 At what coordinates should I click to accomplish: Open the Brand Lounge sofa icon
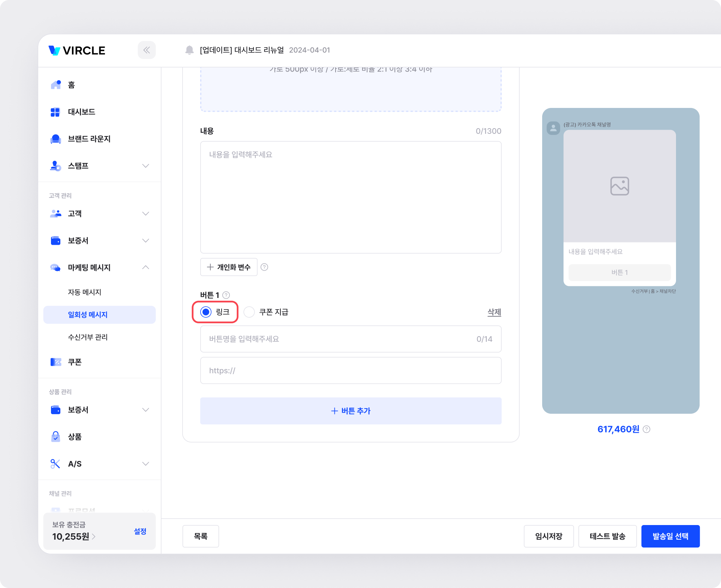(x=55, y=139)
